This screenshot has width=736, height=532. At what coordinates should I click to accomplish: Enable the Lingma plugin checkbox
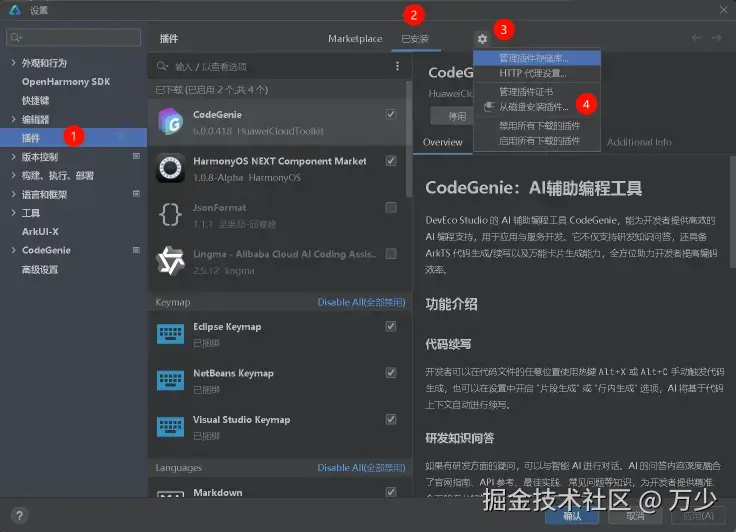pyautogui.click(x=391, y=254)
